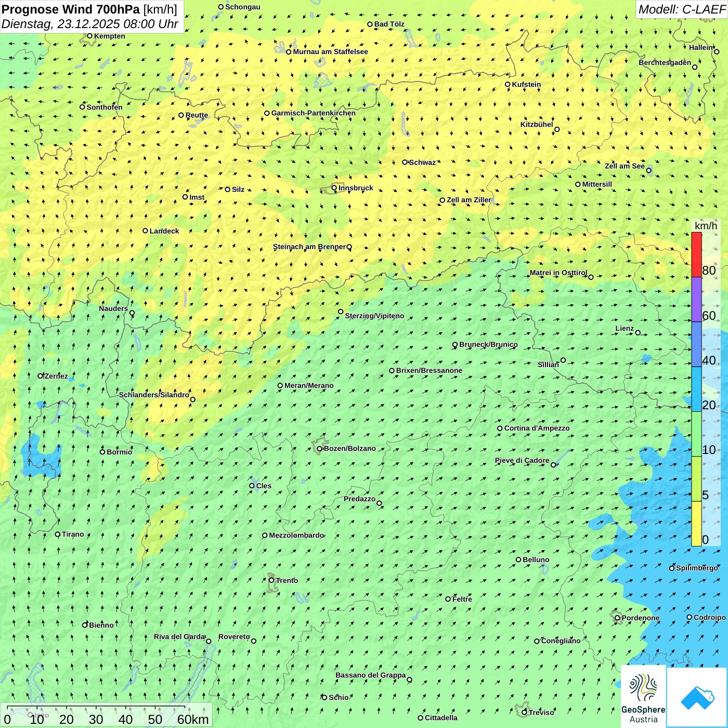The width and height of the screenshot is (728, 728).
Task: Click the 'Mittersill' label
Action: [597, 184]
